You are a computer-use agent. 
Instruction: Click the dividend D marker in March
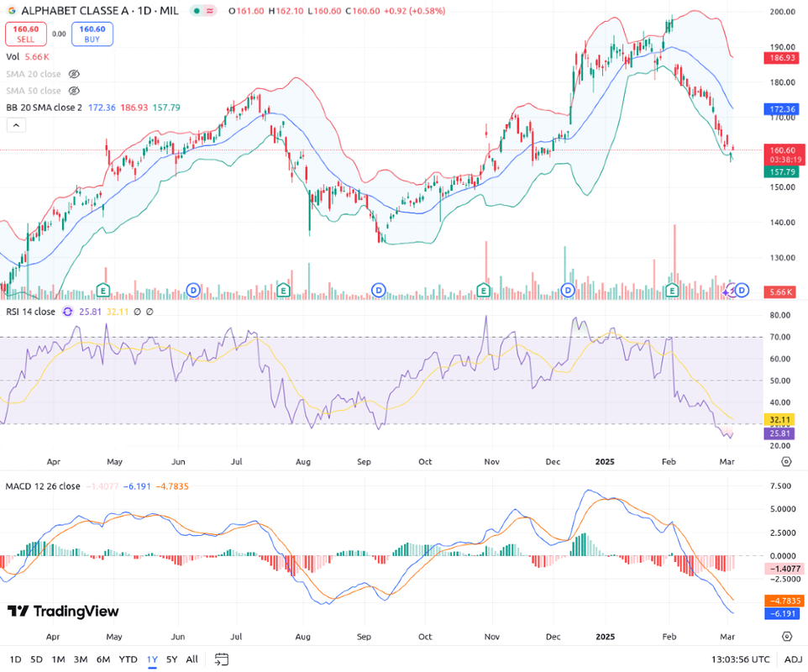coord(742,290)
